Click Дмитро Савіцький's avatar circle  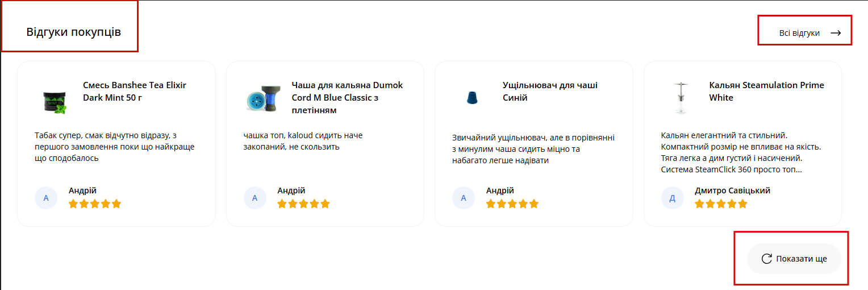[672, 198]
